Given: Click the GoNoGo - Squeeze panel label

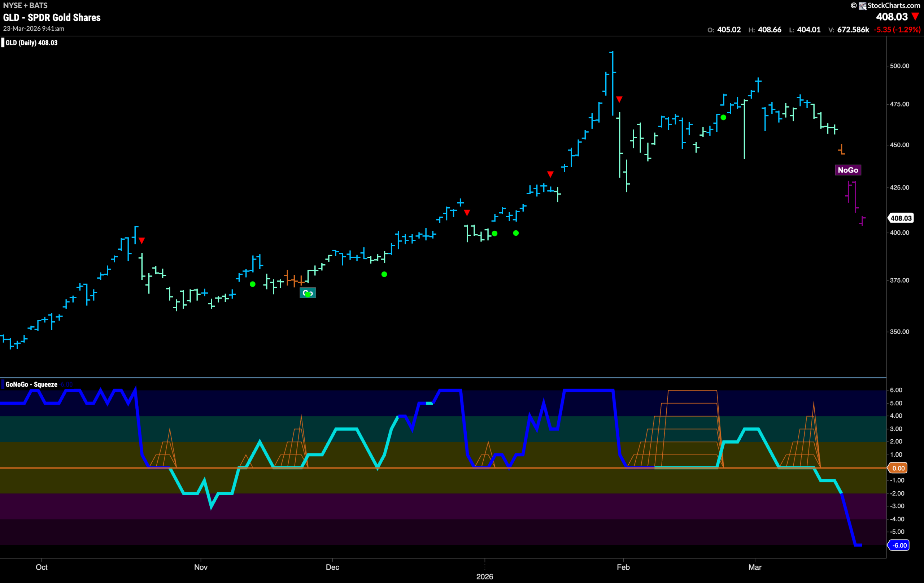Looking at the screenshot, I should (x=31, y=384).
